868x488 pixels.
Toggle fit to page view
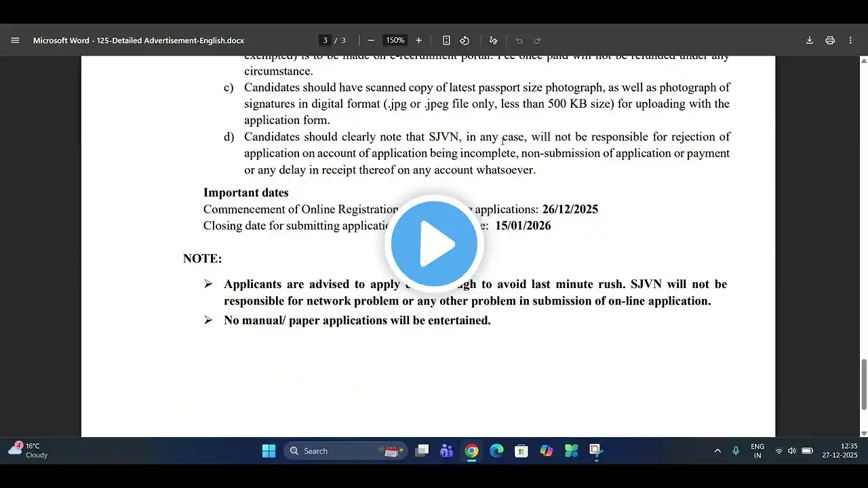446,41
